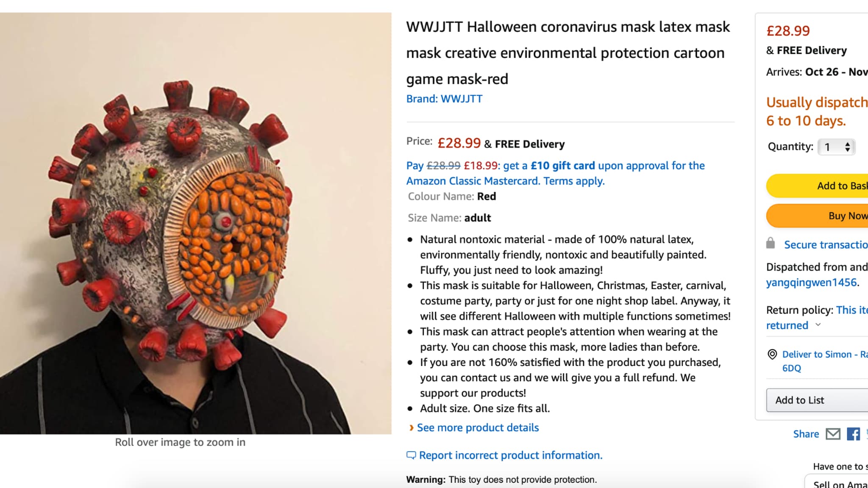Open the £10 gift card Mastercard offer
Screen dimensions: 868x488
(x=555, y=173)
